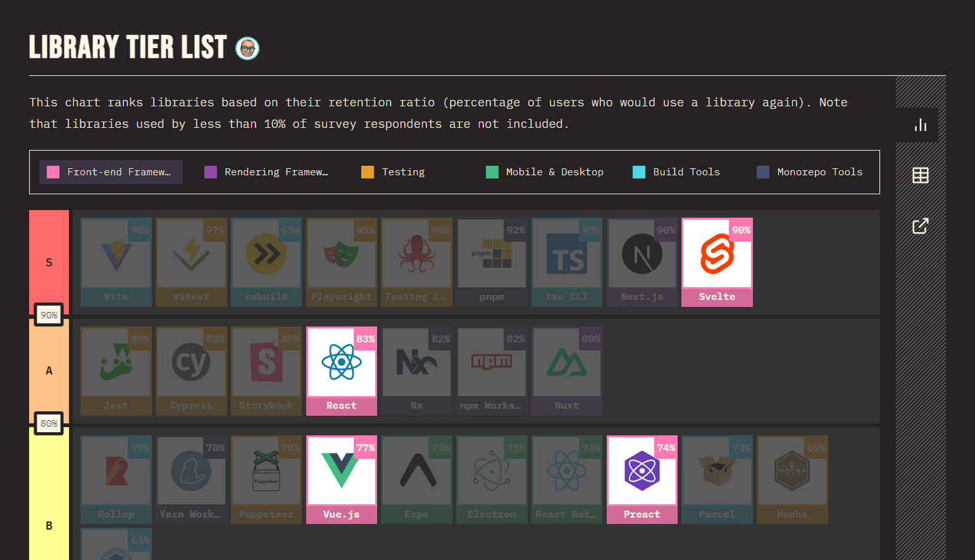975x560 pixels.
Task: Open the share/export icon
Action: pos(920,226)
